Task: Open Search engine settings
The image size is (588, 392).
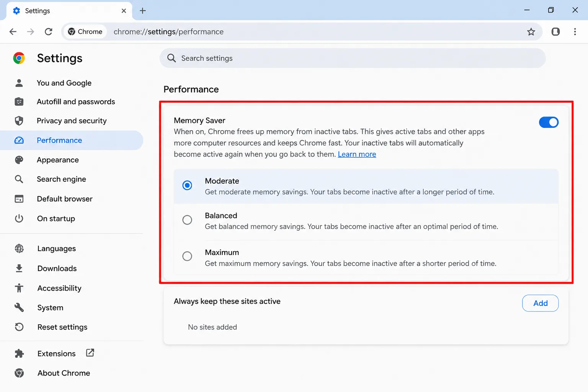Action: pyautogui.click(x=72, y=179)
